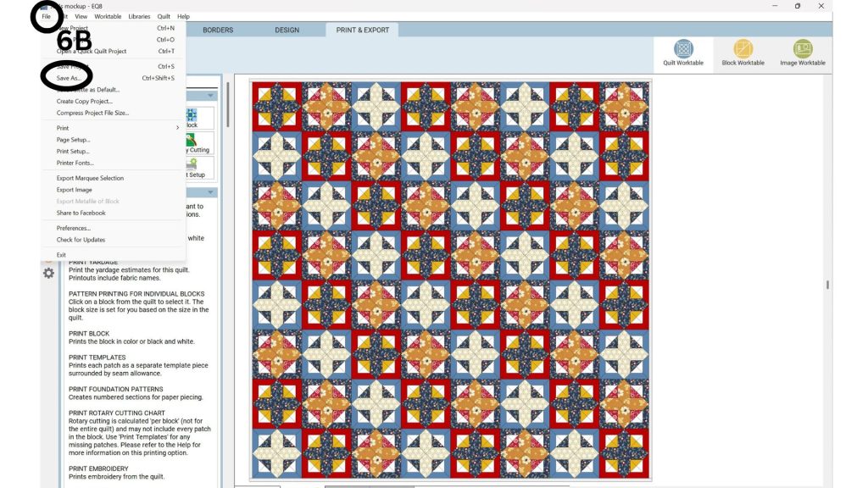
Task: Click the settings gear in left sidebar
Action: pos(48,274)
